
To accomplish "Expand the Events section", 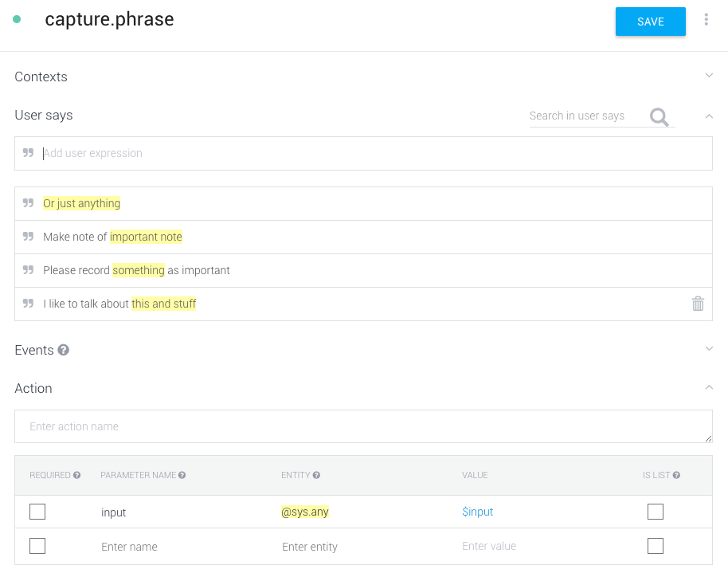I will click(709, 349).
